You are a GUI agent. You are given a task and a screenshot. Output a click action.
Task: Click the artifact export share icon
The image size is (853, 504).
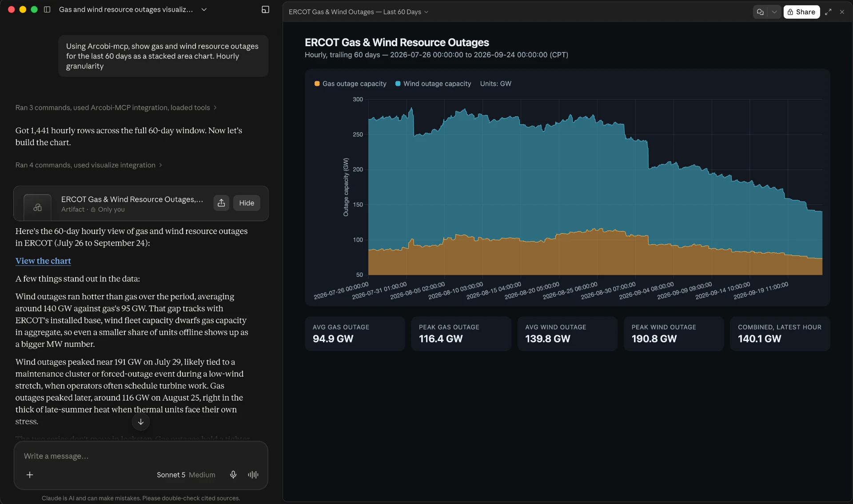click(221, 203)
